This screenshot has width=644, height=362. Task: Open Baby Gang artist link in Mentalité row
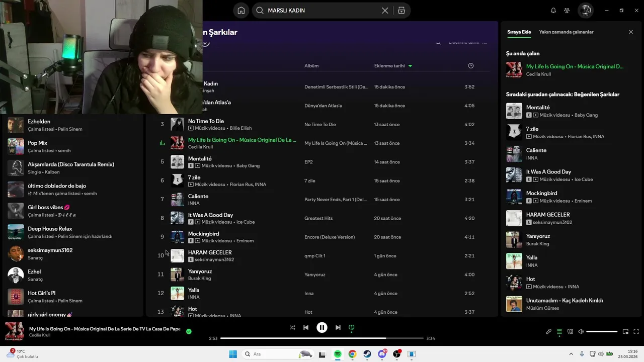pos(248,165)
